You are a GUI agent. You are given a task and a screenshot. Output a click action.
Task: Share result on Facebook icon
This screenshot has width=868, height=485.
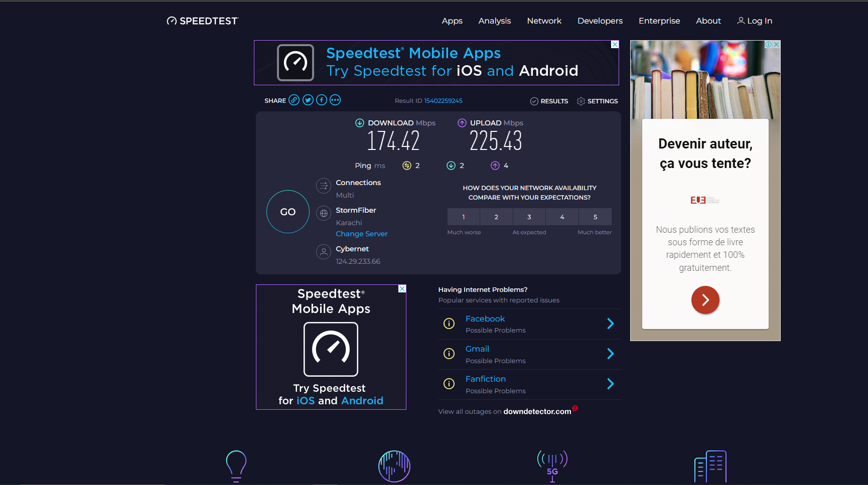(x=322, y=100)
